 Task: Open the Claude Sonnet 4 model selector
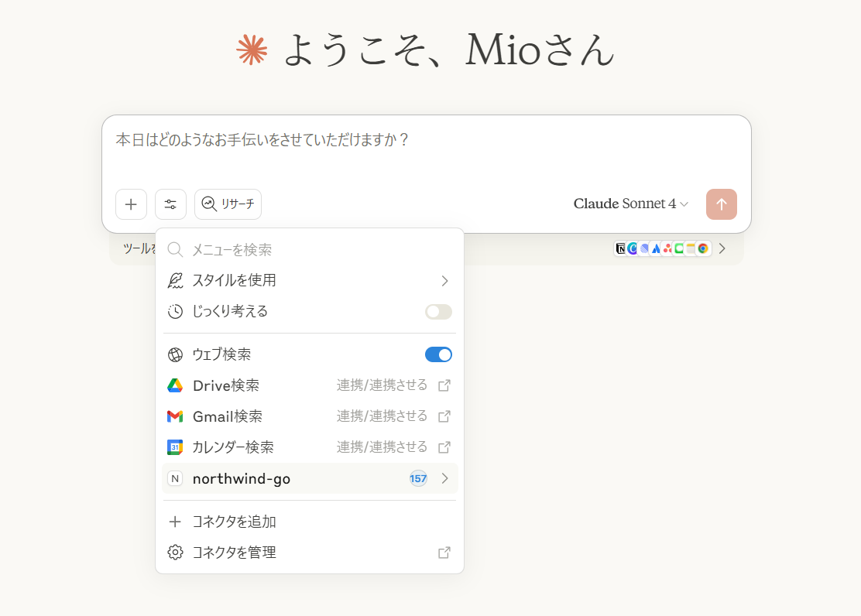[630, 204]
